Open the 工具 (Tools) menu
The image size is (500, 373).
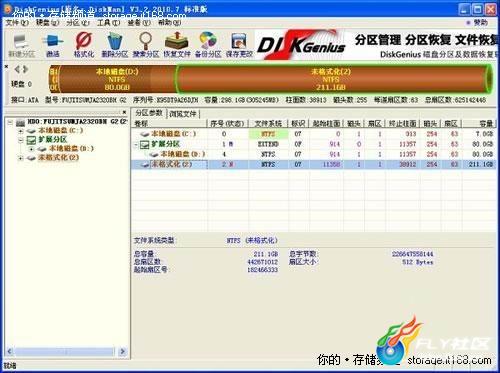[x=109, y=22]
